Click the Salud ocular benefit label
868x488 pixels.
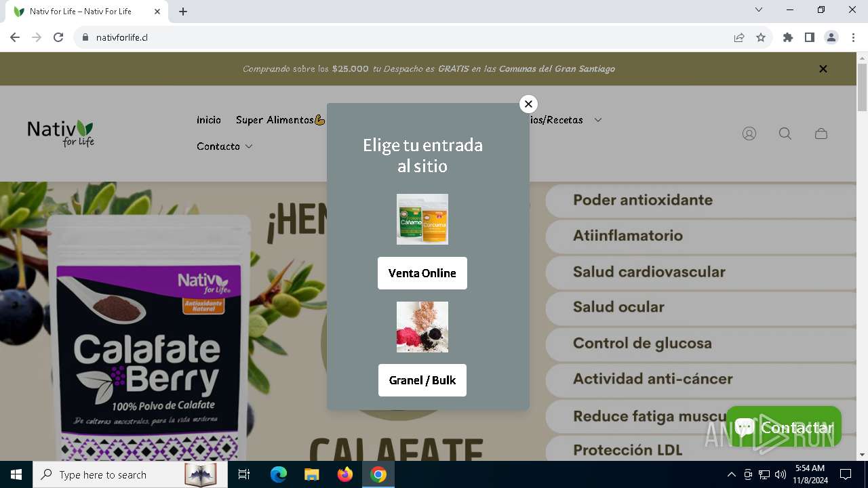click(x=618, y=307)
